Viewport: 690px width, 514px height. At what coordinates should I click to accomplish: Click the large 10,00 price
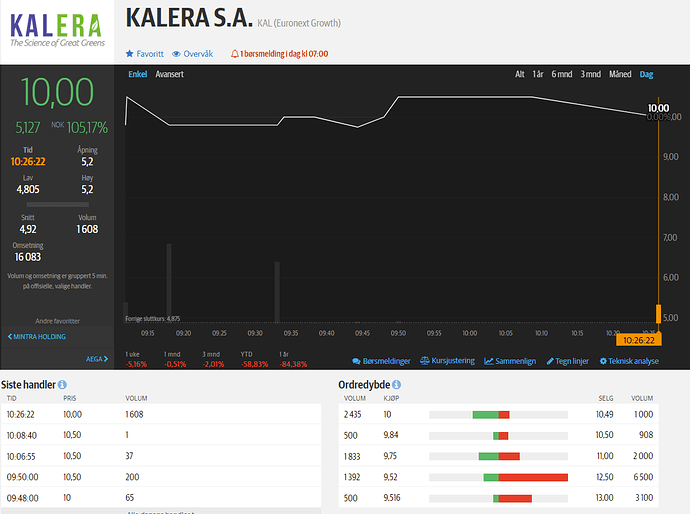(57, 92)
